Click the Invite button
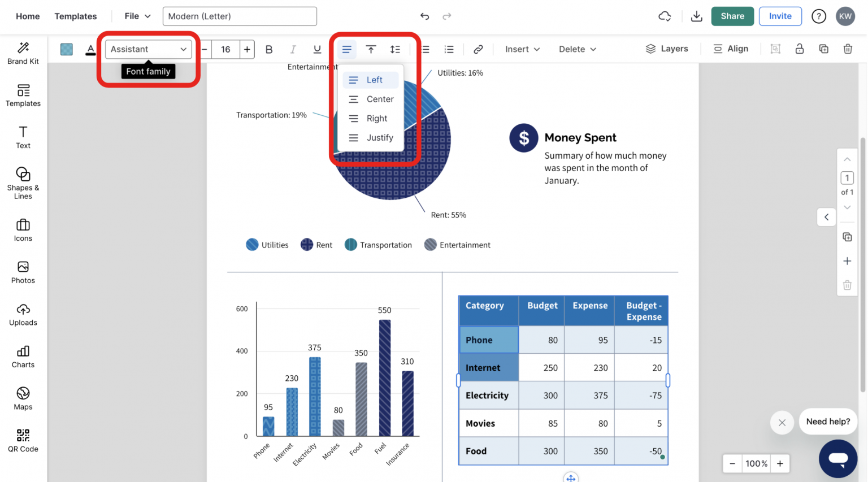868x482 pixels. pos(780,16)
